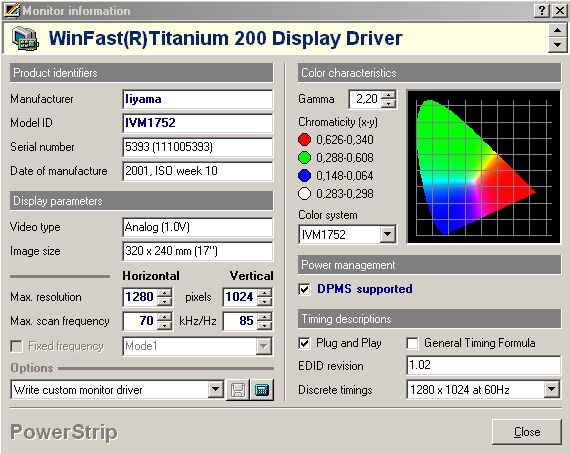This screenshot has width=570, height=454.
Task: Click the header scroll down arrow
Action: click(557, 45)
